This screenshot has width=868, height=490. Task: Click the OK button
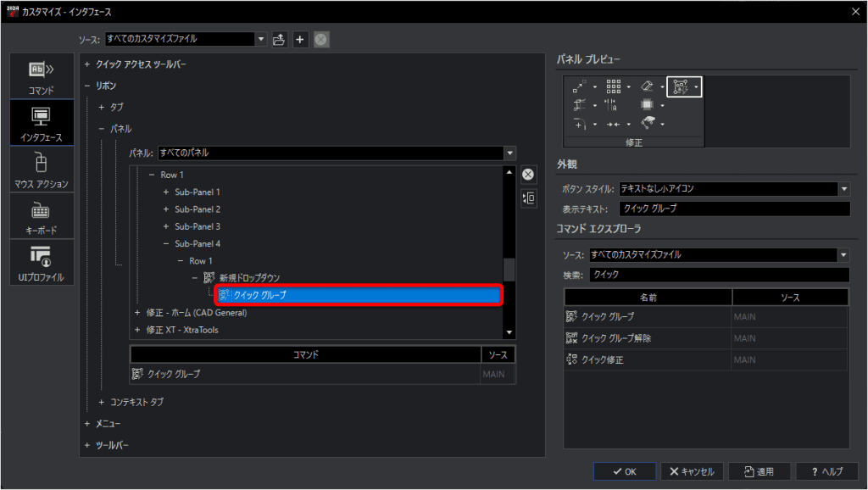(625, 471)
